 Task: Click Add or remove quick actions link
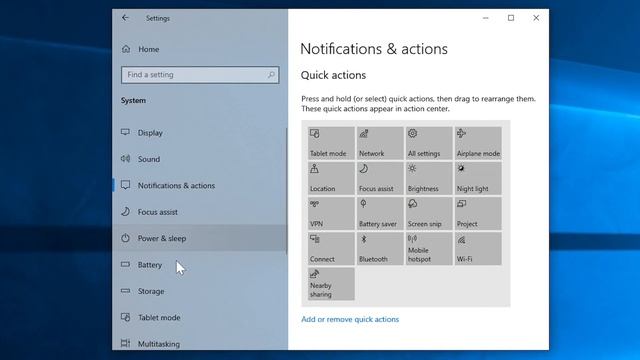tap(350, 319)
